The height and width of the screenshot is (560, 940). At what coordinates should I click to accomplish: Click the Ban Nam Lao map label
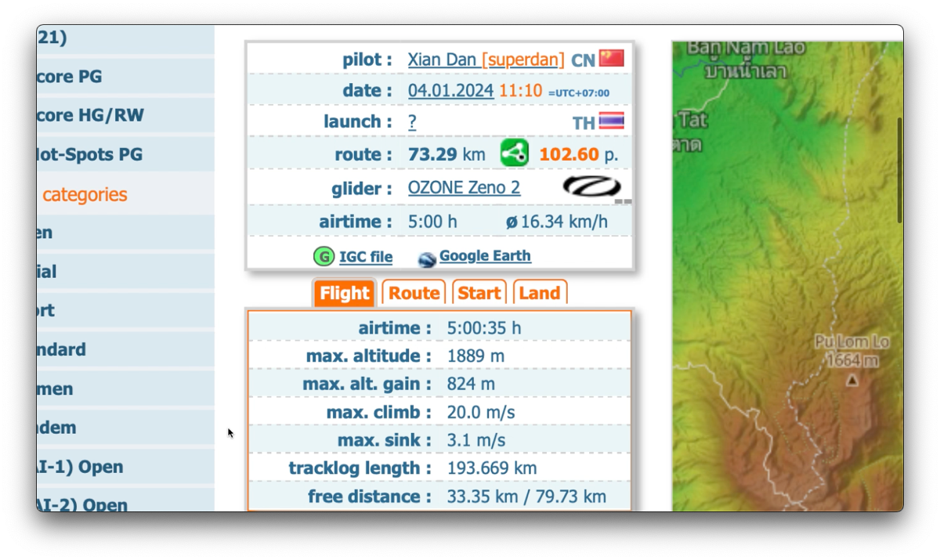tap(745, 49)
